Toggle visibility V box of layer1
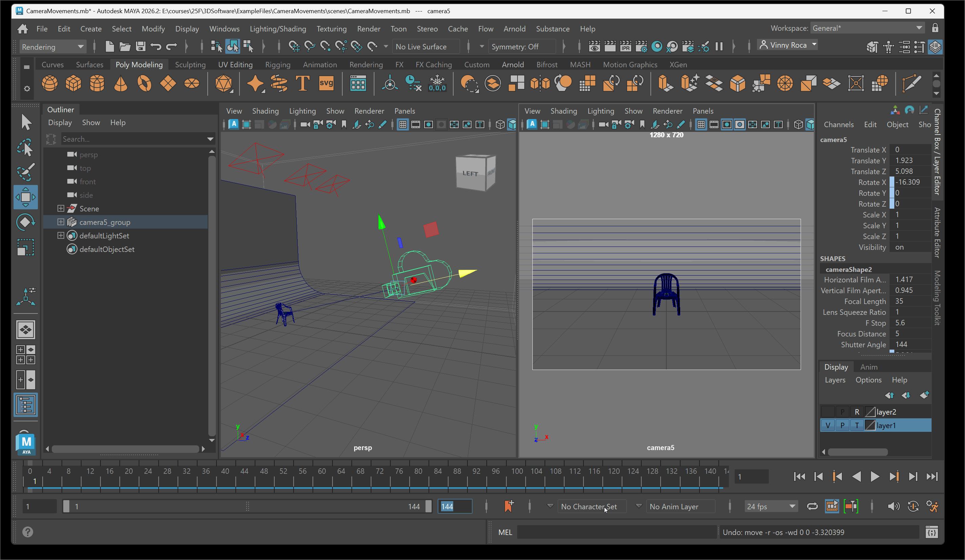The image size is (965, 560). tap(828, 425)
